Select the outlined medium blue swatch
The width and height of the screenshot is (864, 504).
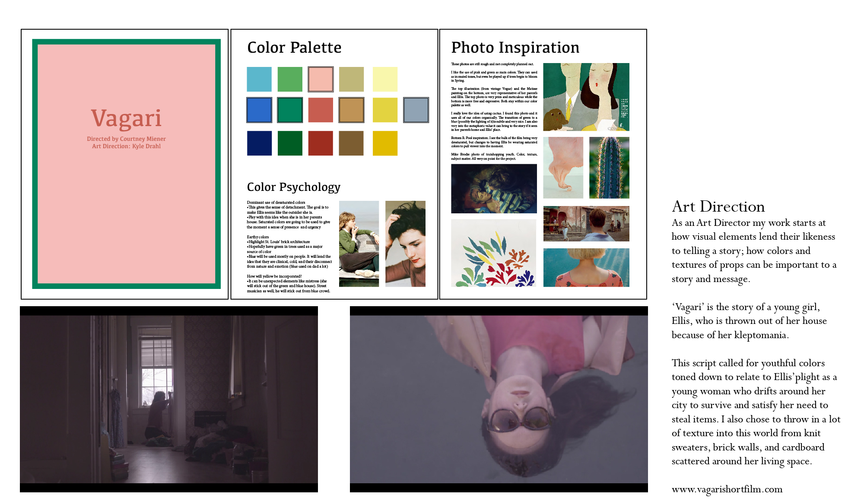pyautogui.click(x=259, y=110)
